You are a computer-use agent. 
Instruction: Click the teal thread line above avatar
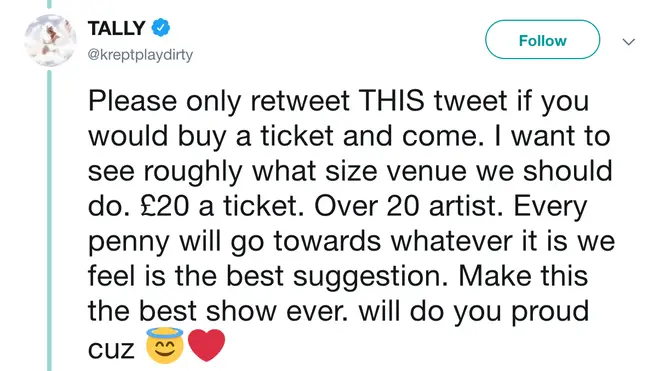[49, 4]
